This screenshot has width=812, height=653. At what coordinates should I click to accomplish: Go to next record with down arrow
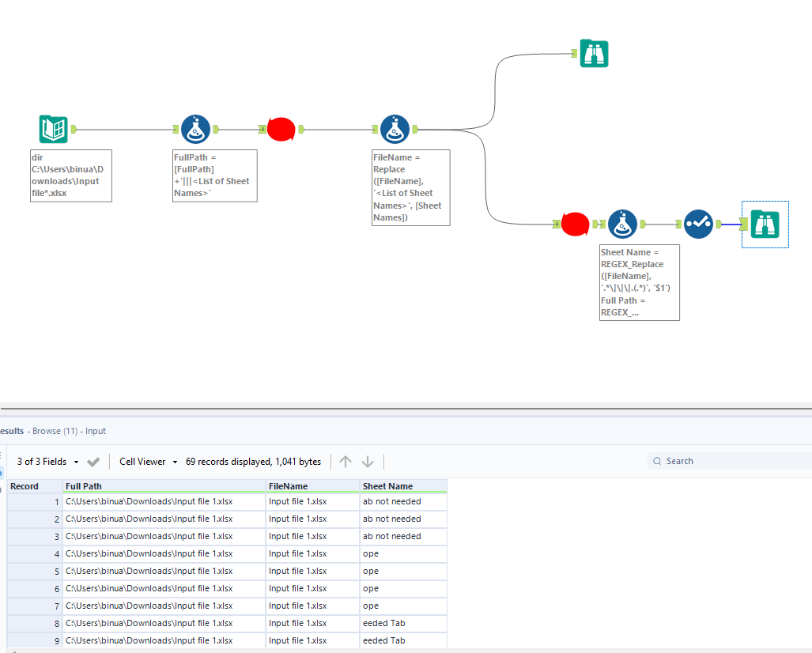click(368, 462)
